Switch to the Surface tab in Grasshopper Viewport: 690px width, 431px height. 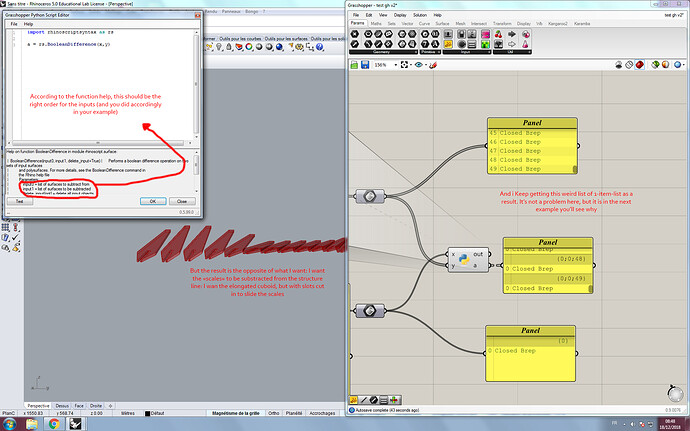click(x=442, y=23)
